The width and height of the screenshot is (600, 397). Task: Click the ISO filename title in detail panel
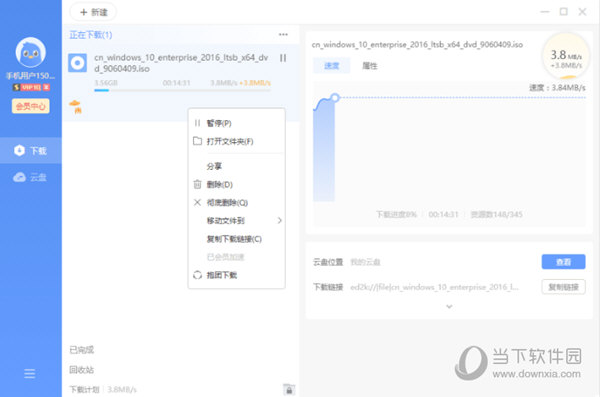pyautogui.click(x=417, y=44)
